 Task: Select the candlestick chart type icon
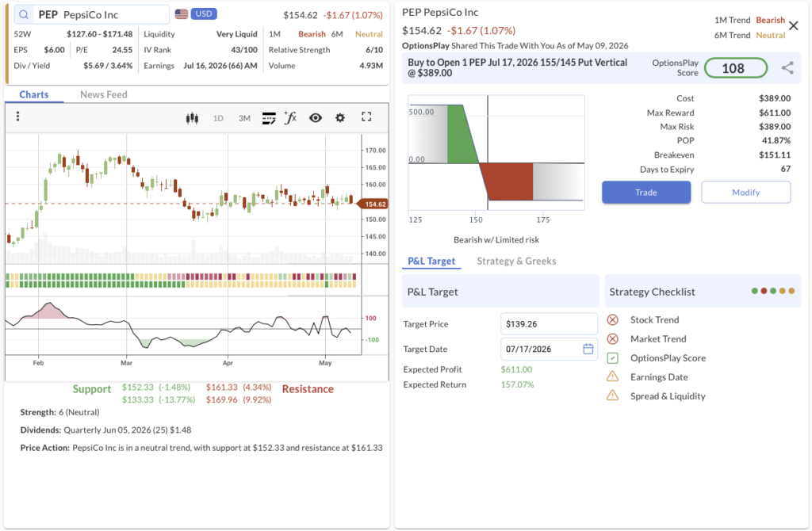(192, 118)
